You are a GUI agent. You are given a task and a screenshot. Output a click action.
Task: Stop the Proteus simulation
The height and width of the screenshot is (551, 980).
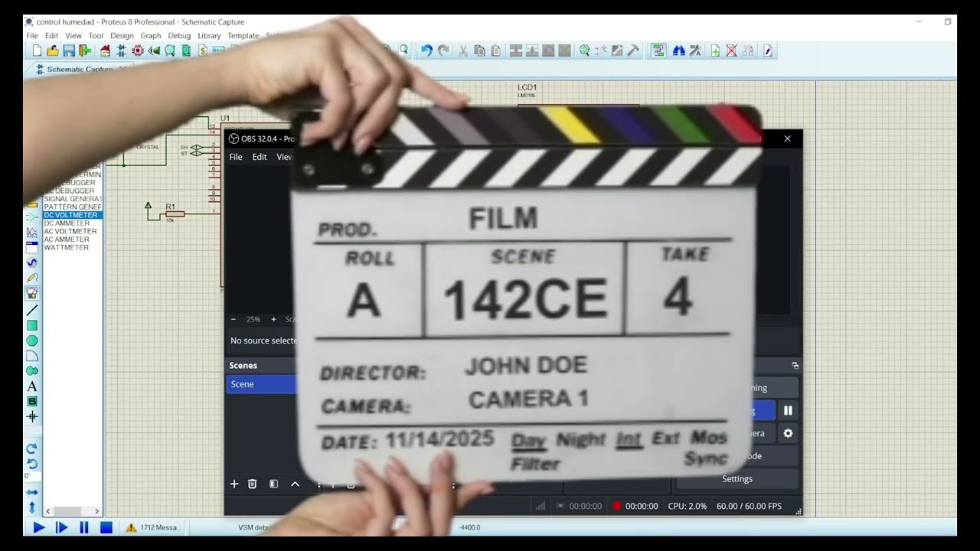pyautogui.click(x=106, y=527)
